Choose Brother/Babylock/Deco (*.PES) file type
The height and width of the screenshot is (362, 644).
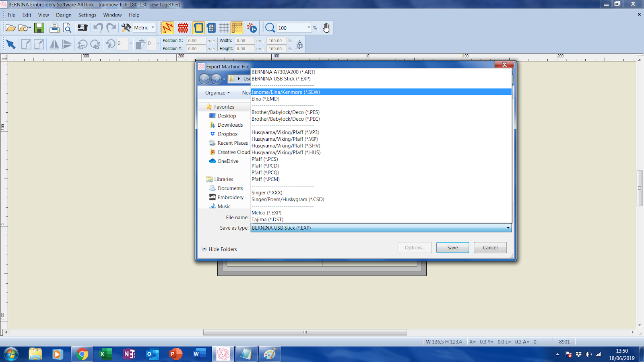pyautogui.click(x=381, y=112)
